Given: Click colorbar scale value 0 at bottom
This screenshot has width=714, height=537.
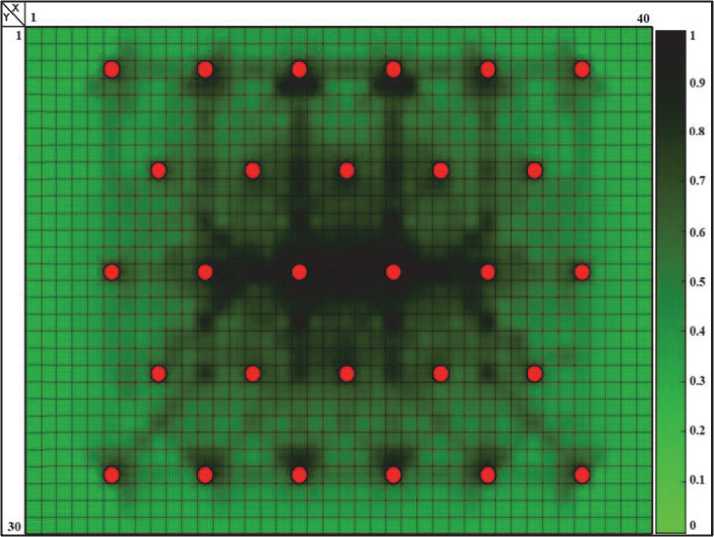Looking at the screenshot, I should [x=693, y=525].
